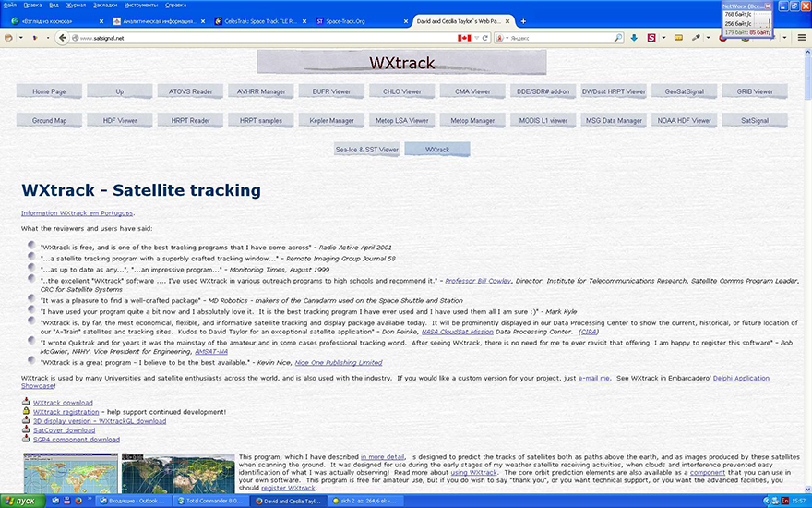
Task: Open downloads with the blue arrow icon
Action: (634, 38)
